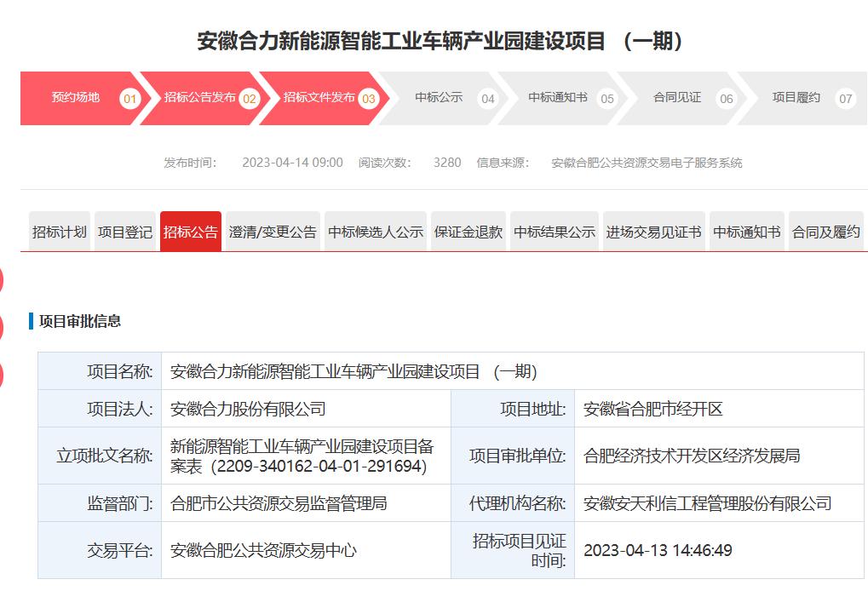Open the 澄清/变更公告 tab
This screenshot has height=608, width=868.
[x=273, y=232]
